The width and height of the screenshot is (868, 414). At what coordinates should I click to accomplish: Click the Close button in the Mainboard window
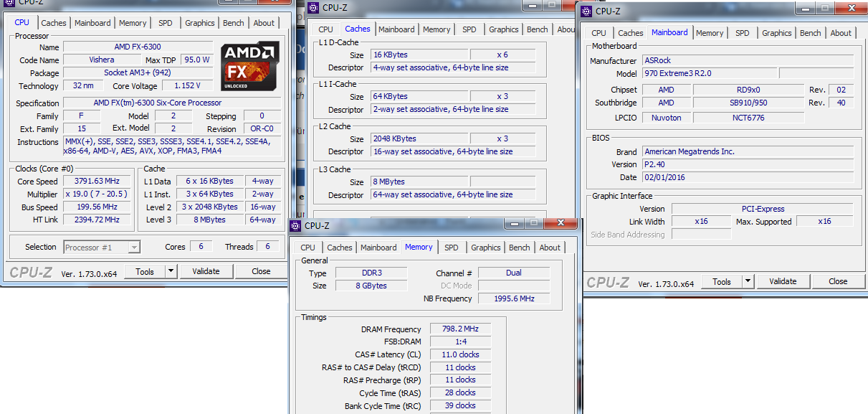click(839, 281)
